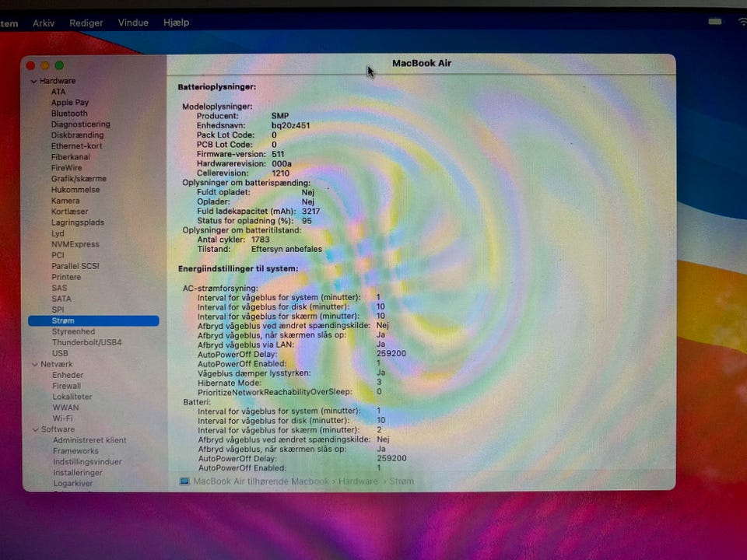Image resolution: width=747 pixels, height=560 pixels.
Task: Click 'MacBook Air tilhørende Macbook' in path bar
Action: 261,481
